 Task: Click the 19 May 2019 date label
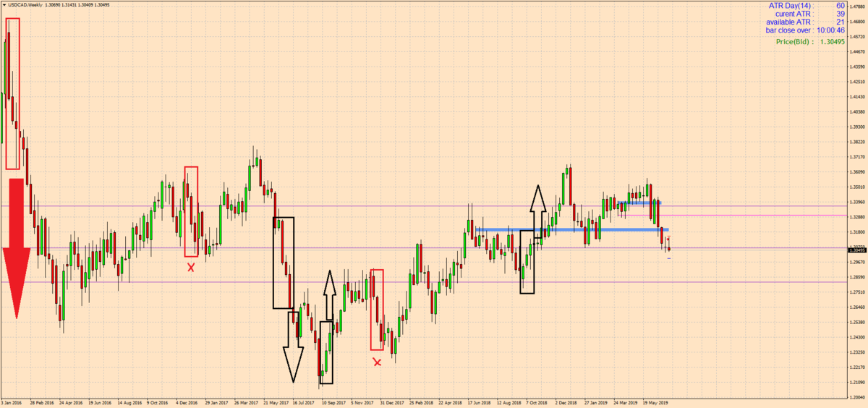click(654, 402)
